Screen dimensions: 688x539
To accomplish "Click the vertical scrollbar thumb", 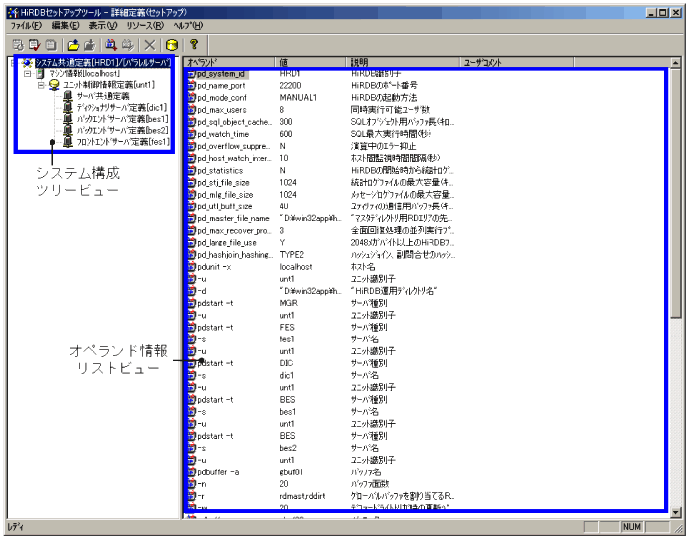I will click(676, 192).
